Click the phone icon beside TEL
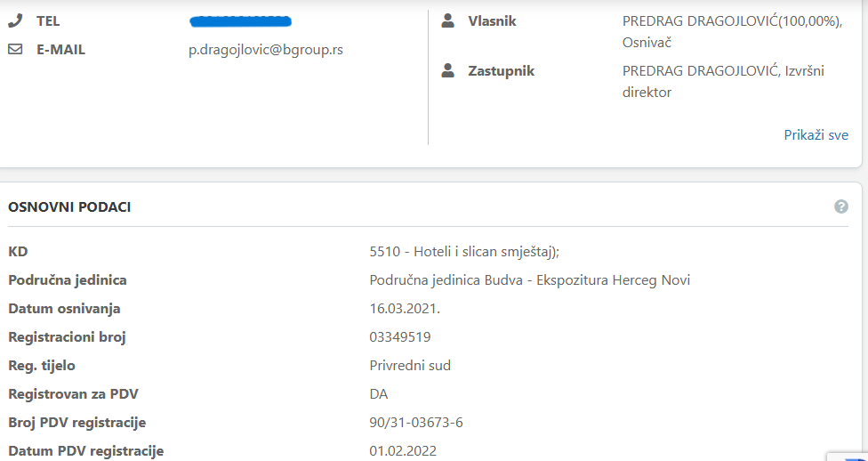 click(15, 20)
